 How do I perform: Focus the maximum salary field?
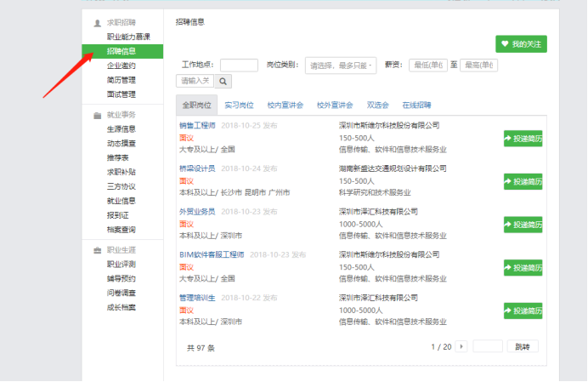pos(479,65)
